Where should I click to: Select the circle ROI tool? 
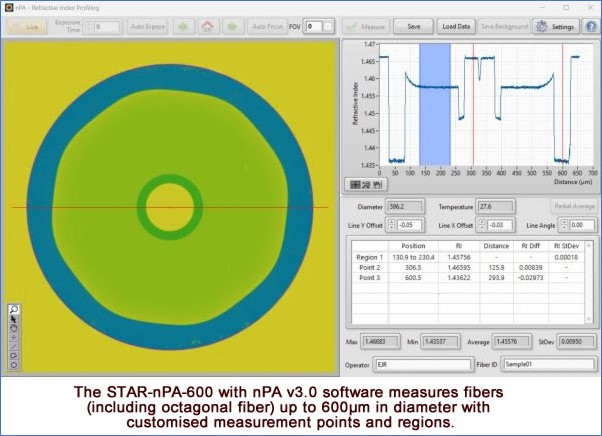pos(14,365)
